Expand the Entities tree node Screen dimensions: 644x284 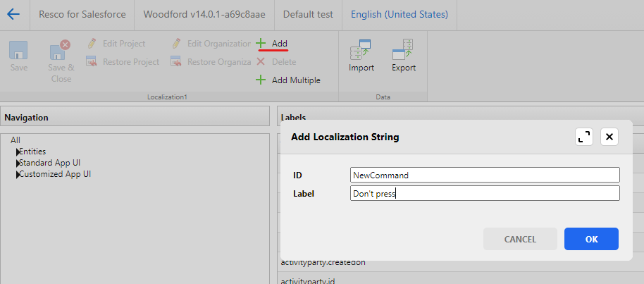[18, 152]
